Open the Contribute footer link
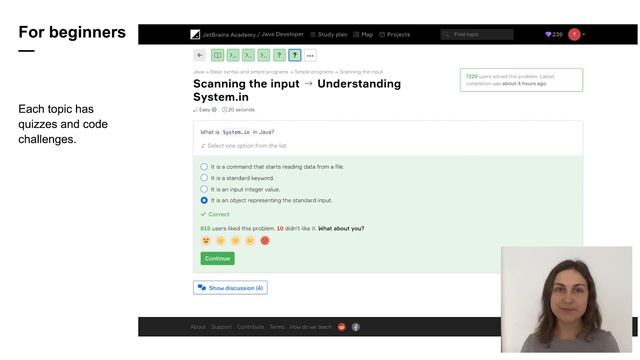The height and width of the screenshot is (360, 640). (x=250, y=327)
